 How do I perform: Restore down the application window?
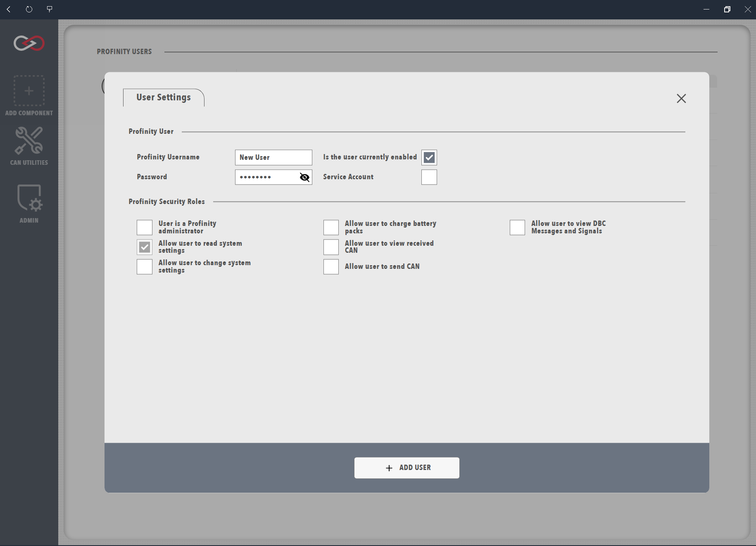click(x=727, y=9)
